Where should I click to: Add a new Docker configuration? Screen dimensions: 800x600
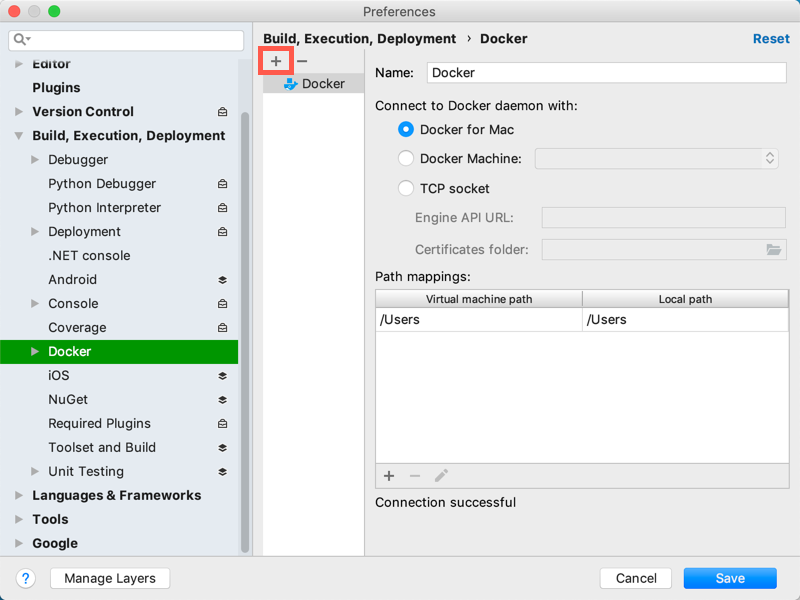pyautogui.click(x=275, y=61)
